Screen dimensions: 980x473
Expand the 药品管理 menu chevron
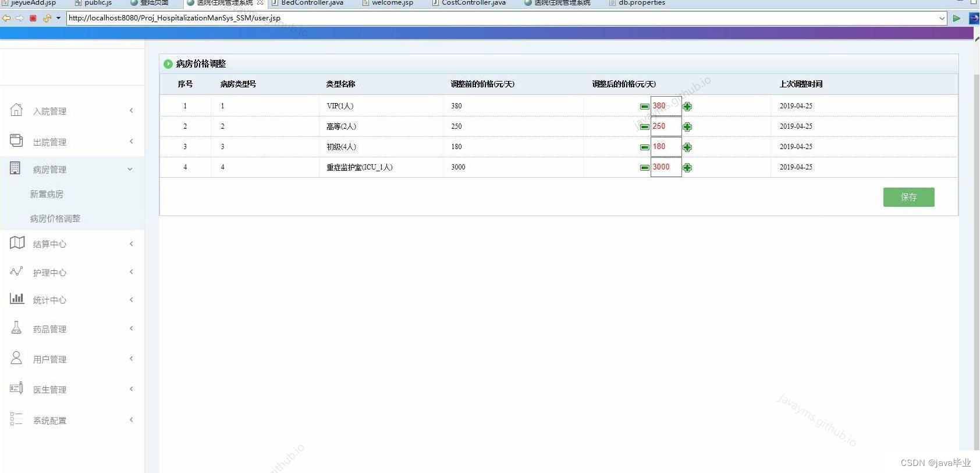pos(131,328)
